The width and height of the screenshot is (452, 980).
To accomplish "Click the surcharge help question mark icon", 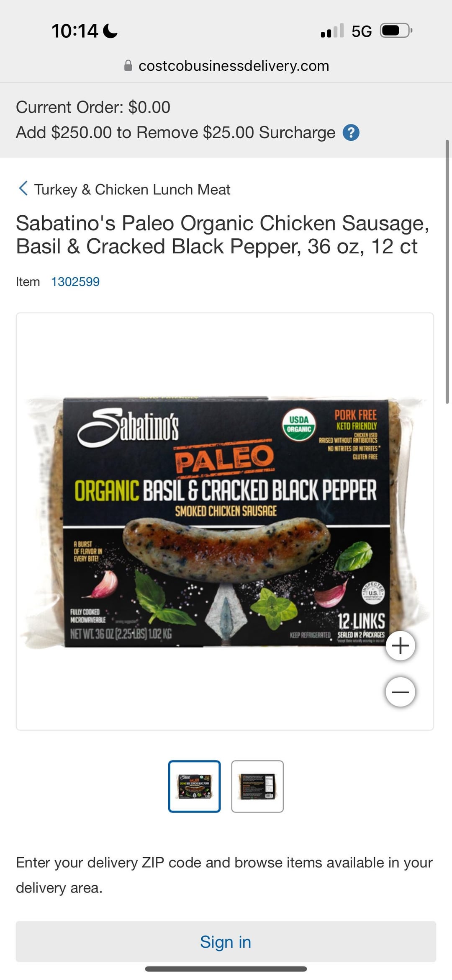I will [351, 133].
